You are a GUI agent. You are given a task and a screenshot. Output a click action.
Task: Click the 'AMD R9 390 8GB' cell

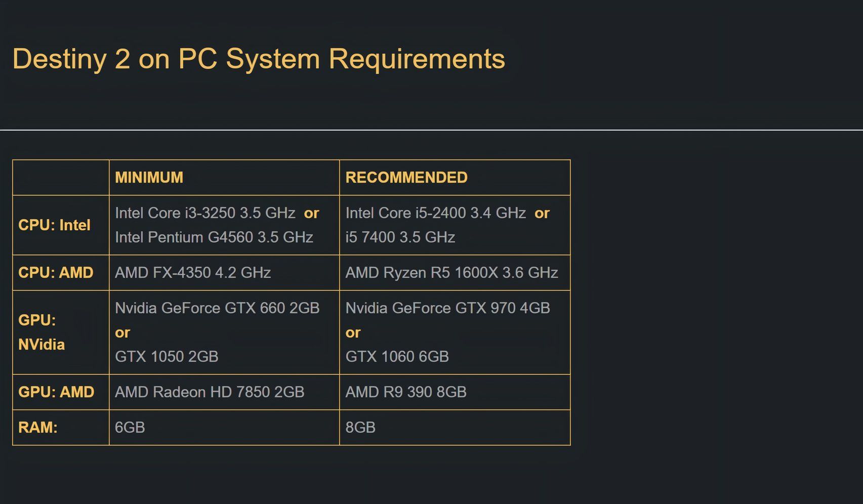click(x=455, y=392)
